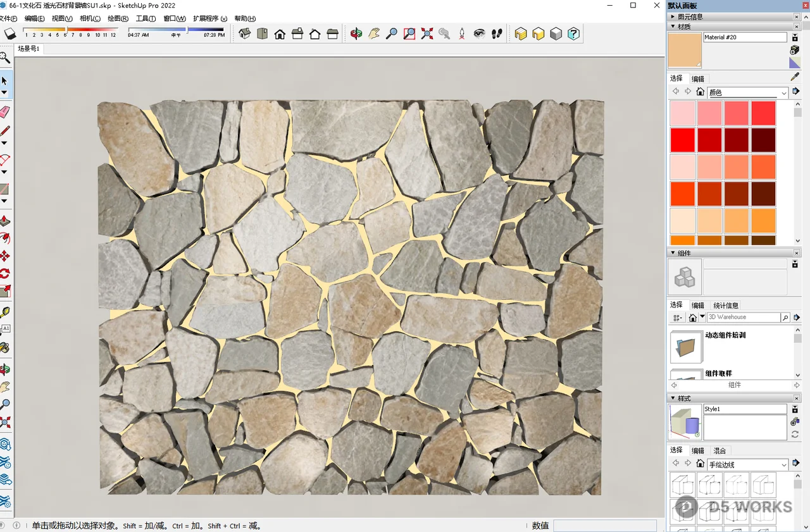This screenshot has height=532, width=810.
Task: Open 动态组件培训 component collection
Action: [725, 335]
